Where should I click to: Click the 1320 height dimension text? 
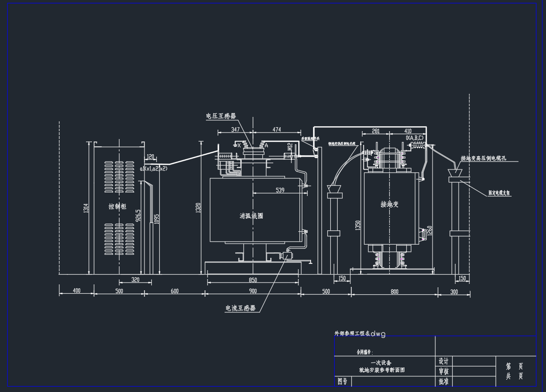point(198,208)
